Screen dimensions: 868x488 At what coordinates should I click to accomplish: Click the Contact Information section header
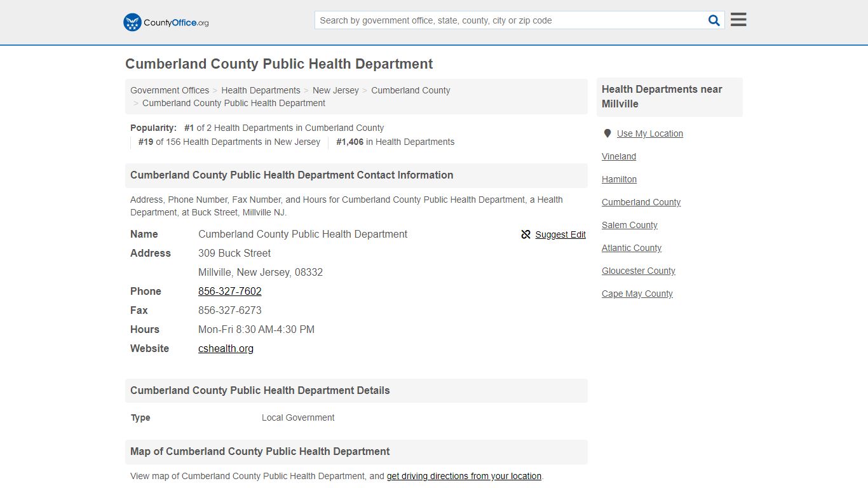tap(356, 175)
